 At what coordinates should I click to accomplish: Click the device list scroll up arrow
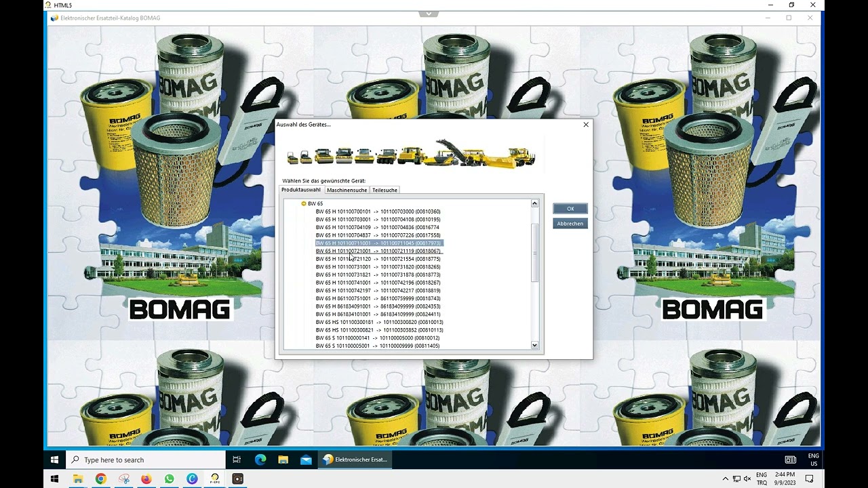[x=534, y=203]
